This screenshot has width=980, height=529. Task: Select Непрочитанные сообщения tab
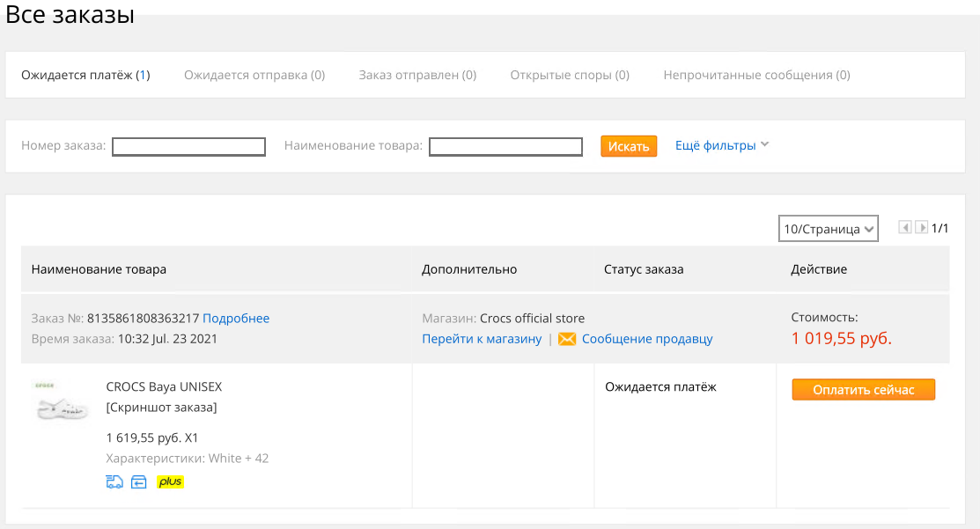click(x=757, y=75)
